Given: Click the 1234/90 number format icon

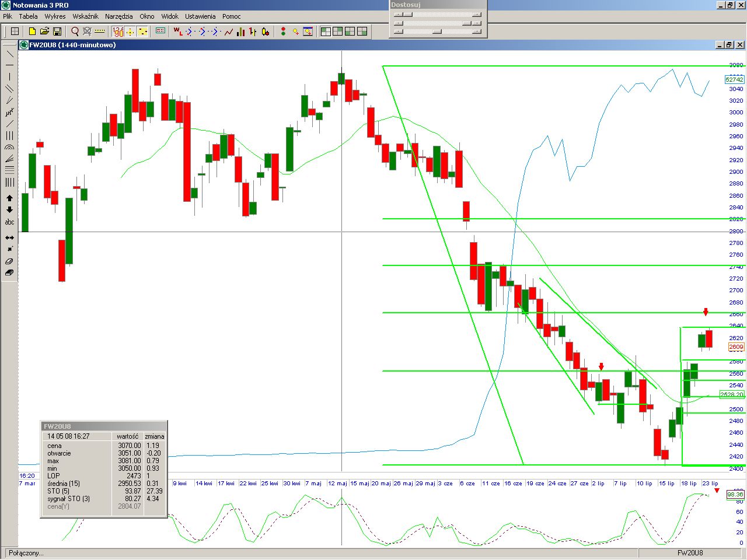Looking at the screenshot, I should [118, 32].
